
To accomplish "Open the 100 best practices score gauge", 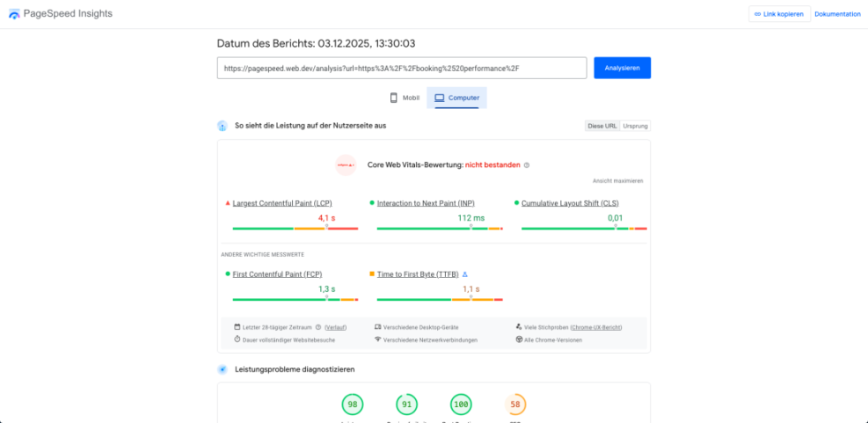I will [461, 405].
